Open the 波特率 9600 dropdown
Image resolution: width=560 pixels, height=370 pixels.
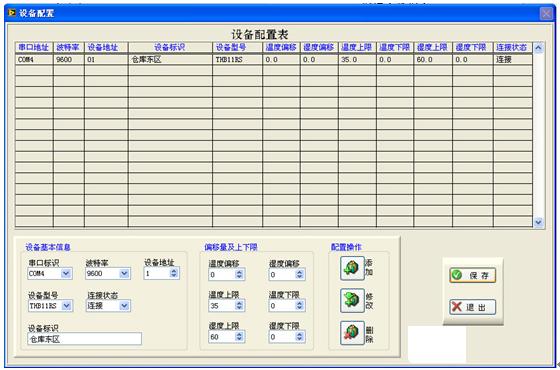coord(124,274)
